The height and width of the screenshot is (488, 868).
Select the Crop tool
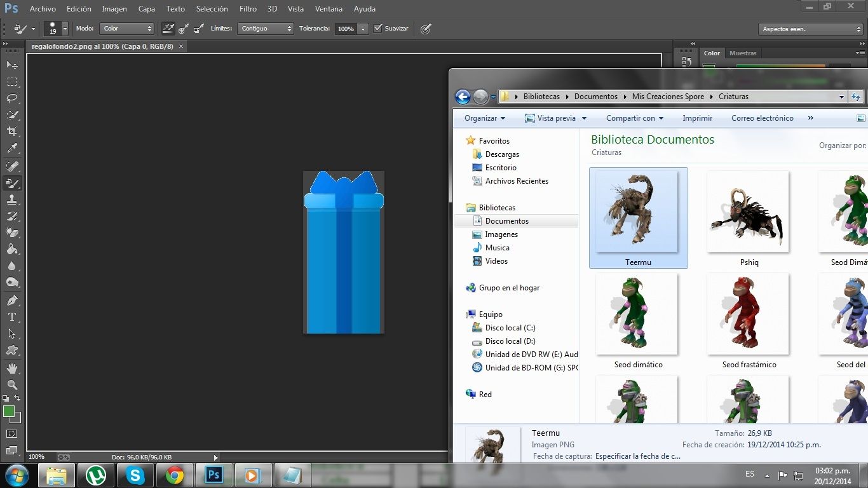click(12, 132)
